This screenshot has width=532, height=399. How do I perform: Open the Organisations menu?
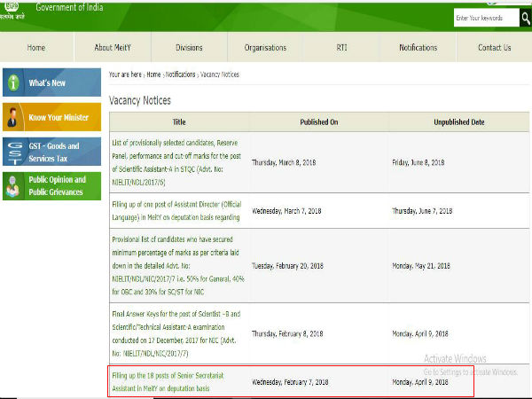[x=265, y=48]
